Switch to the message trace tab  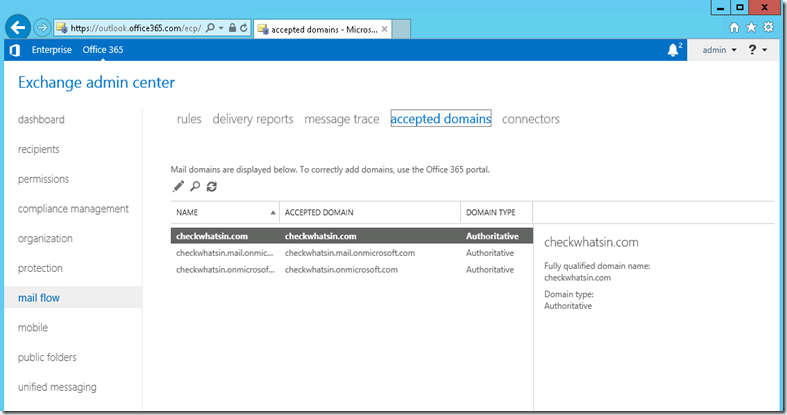tap(342, 119)
